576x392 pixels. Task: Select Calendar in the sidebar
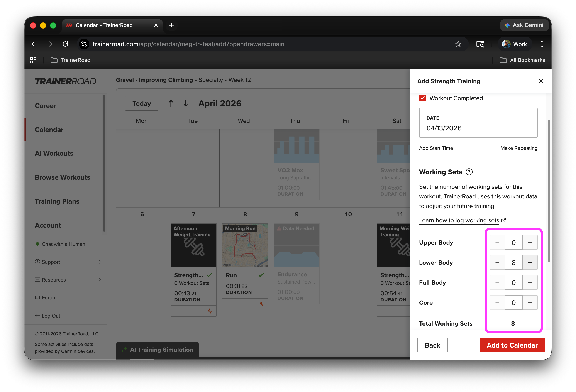49,130
